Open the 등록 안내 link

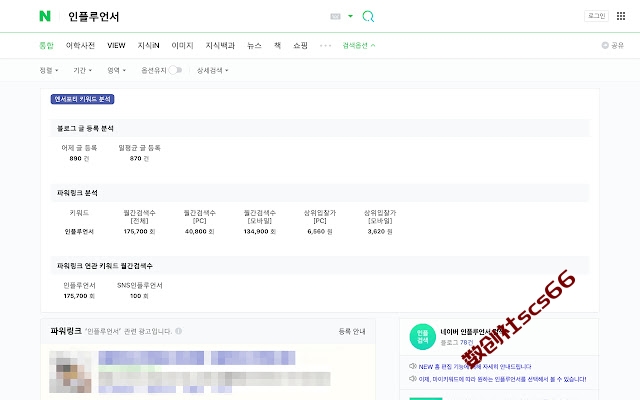(x=352, y=331)
